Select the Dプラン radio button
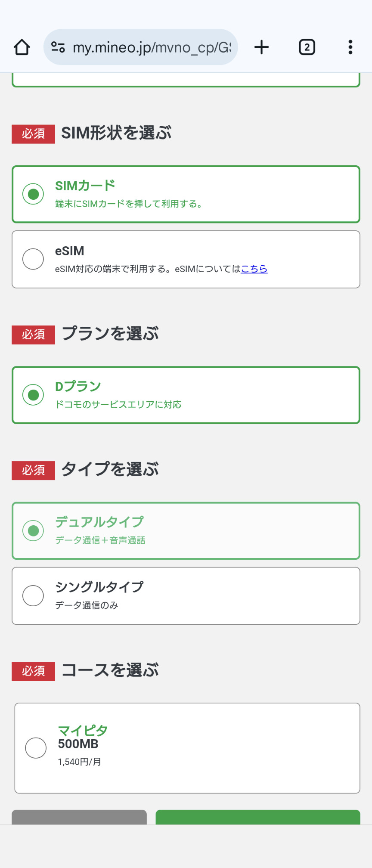Screen dimensions: 372x868 [x=33, y=395]
